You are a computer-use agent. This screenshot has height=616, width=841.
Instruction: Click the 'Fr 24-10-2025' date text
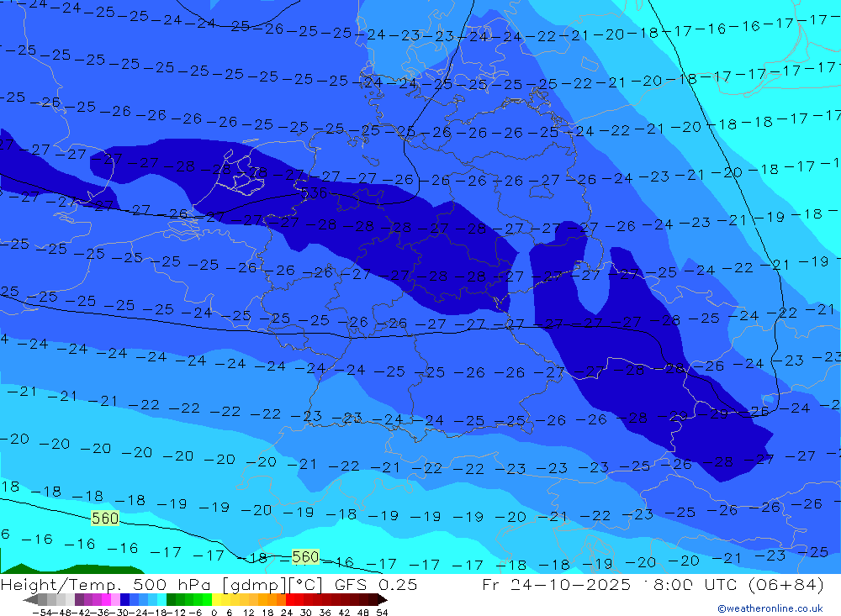(x=556, y=584)
